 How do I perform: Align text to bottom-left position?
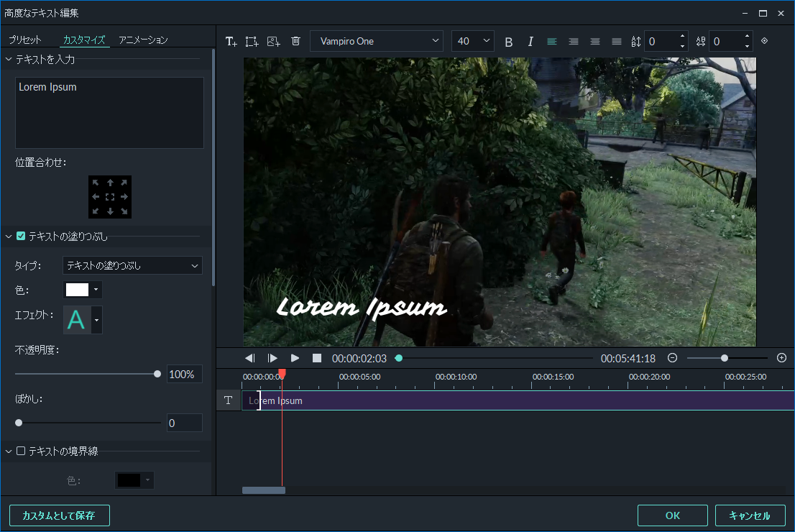point(96,211)
